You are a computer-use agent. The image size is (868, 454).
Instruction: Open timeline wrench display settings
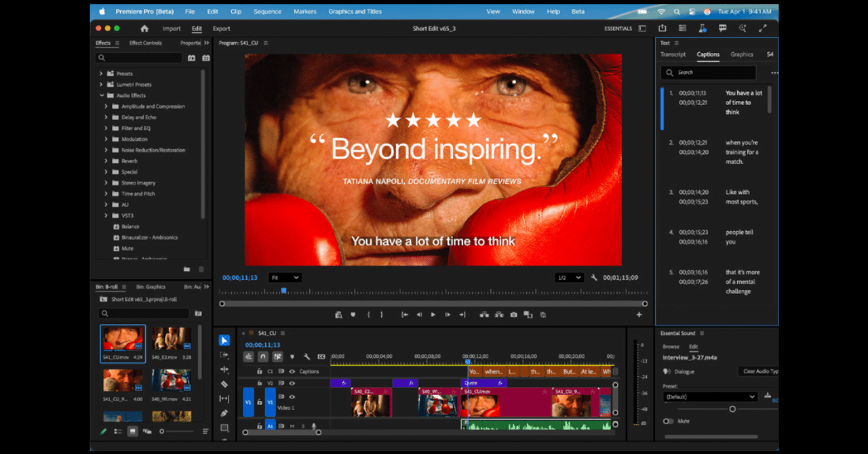pos(307,356)
